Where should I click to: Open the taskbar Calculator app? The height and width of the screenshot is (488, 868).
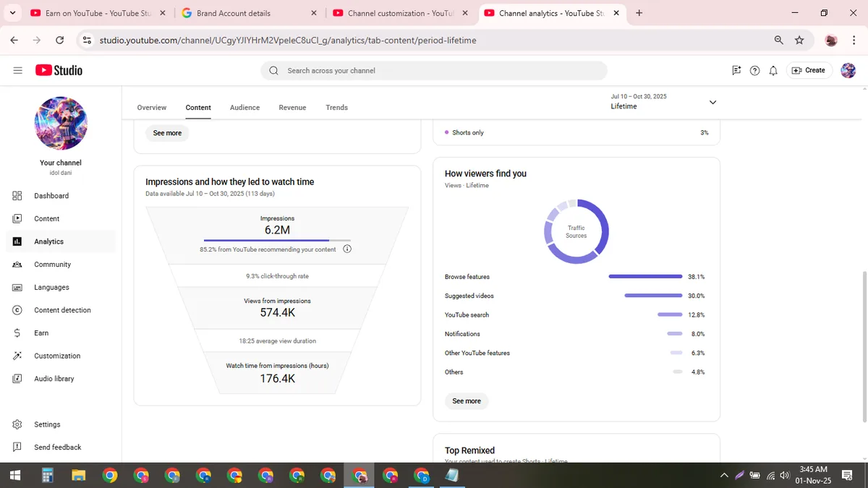(x=48, y=476)
